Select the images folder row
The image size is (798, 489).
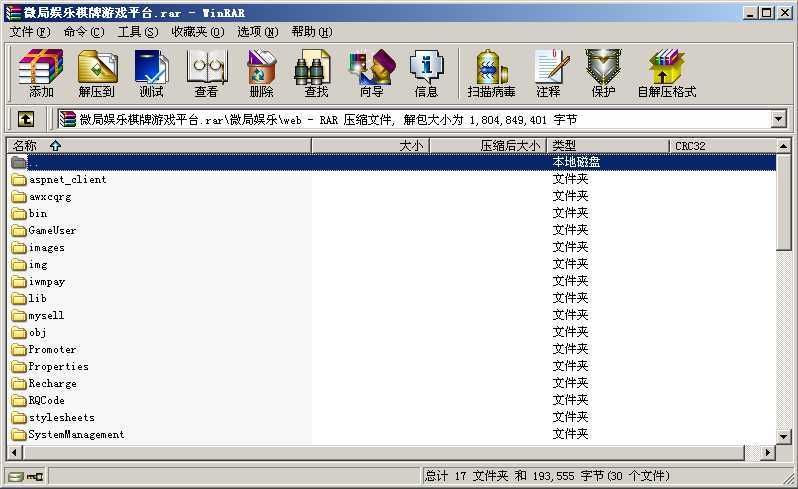pos(391,248)
